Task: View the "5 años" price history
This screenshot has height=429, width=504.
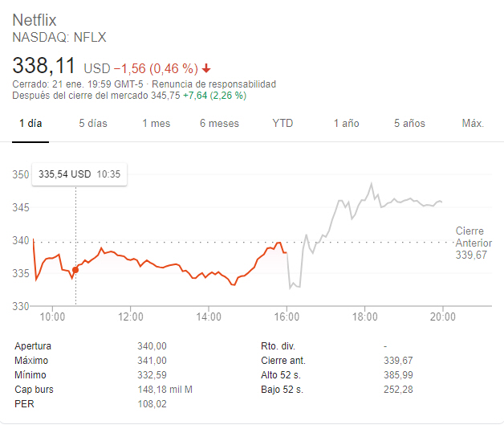Action: 409,124
